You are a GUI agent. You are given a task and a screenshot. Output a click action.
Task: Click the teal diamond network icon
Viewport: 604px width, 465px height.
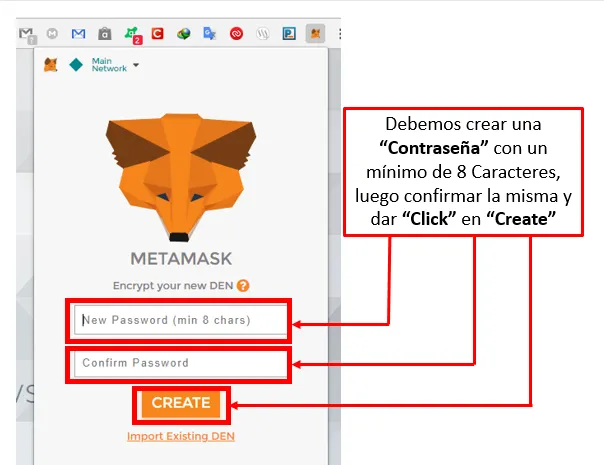[76, 65]
